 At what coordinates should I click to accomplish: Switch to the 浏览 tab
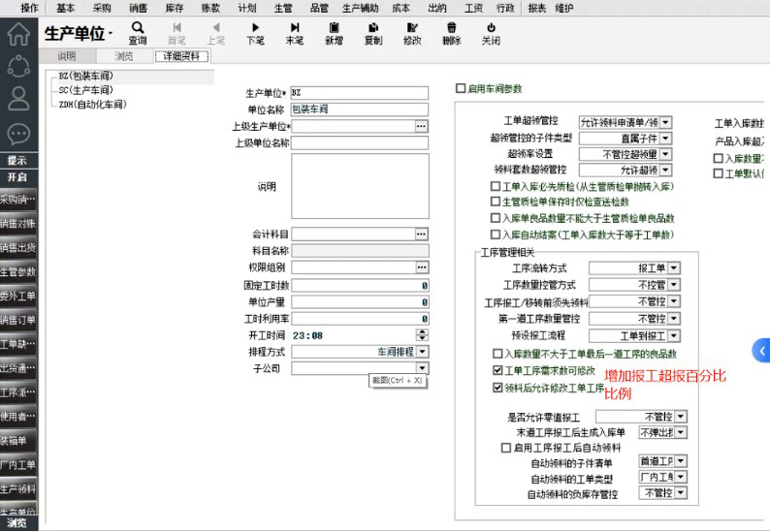[124, 56]
